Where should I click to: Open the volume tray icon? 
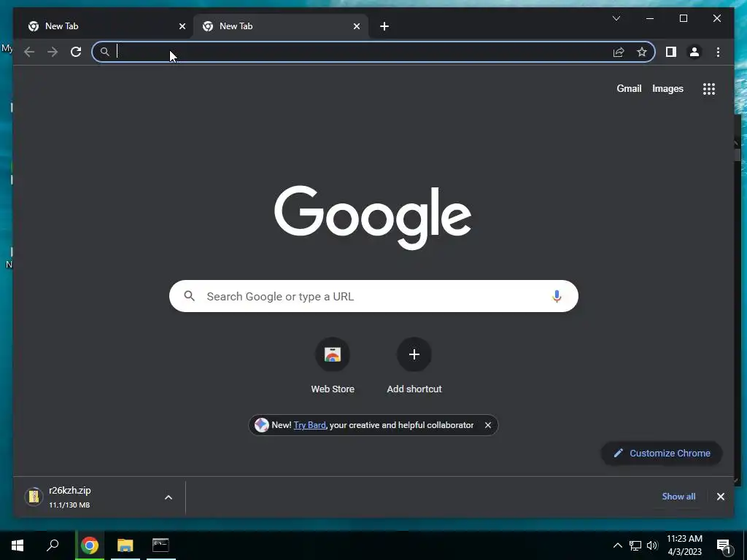click(x=652, y=545)
